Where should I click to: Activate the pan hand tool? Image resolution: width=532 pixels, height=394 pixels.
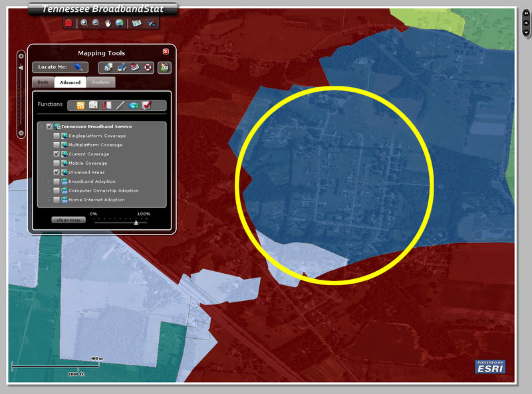108,23
